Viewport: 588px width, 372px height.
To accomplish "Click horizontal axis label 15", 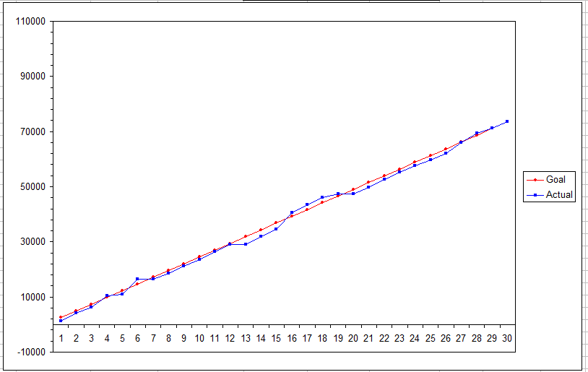I will point(276,338).
